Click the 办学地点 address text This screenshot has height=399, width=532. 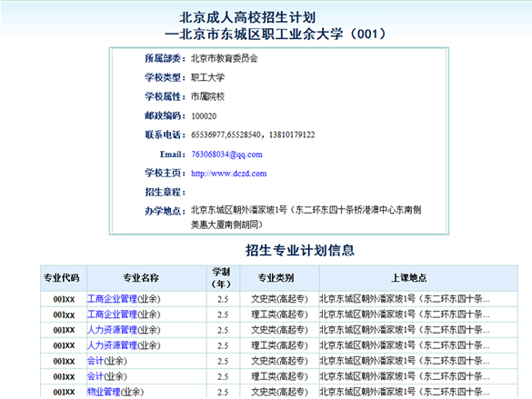coord(306,217)
